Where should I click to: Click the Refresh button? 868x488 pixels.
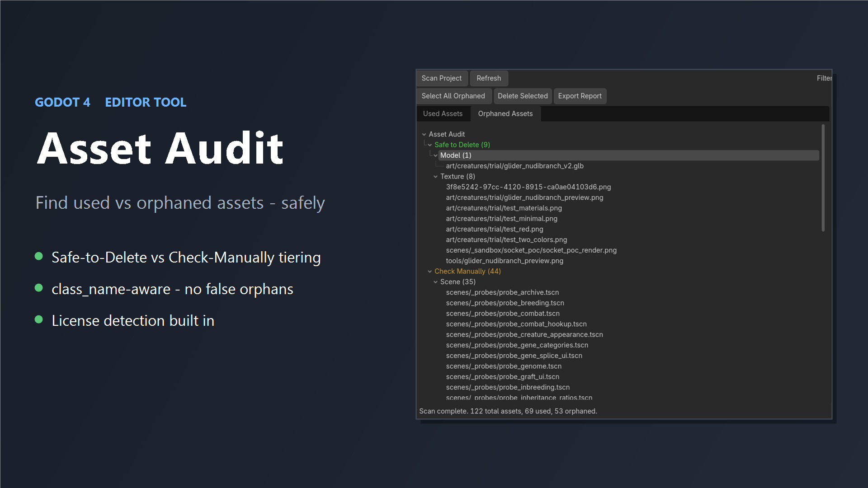489,78
